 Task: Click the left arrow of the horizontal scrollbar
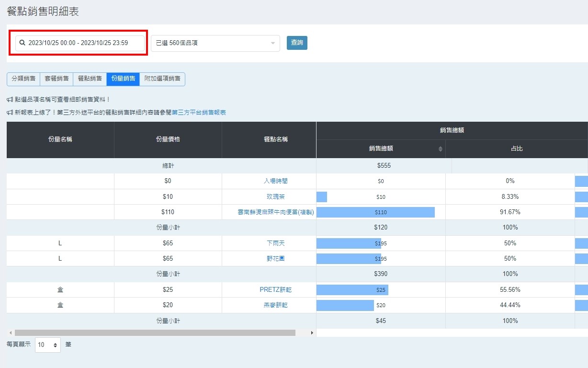[10, 333]
